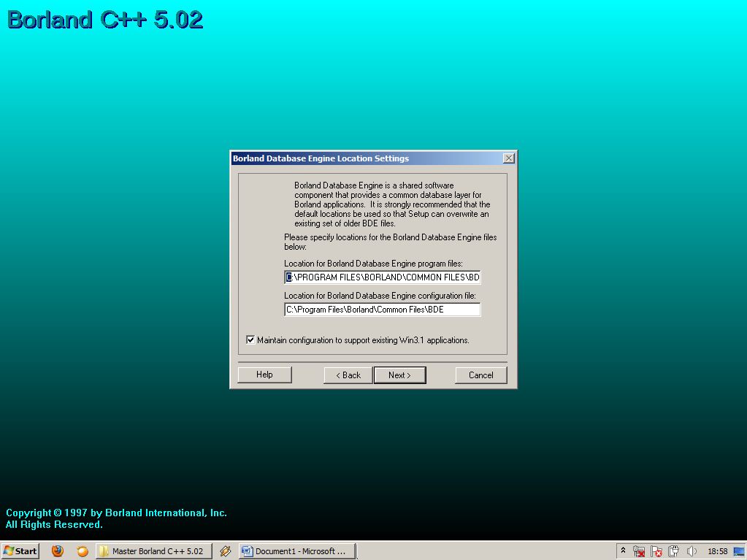Image resolution: width=747 pixels, height=560 pixels.
Task: Open the volume control tray icon
Action: 692,551
